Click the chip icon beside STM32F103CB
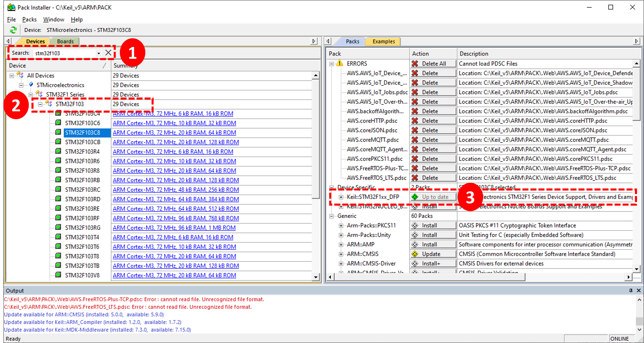The height and width of the screenshot is (343, 644). tap(58, 142)
